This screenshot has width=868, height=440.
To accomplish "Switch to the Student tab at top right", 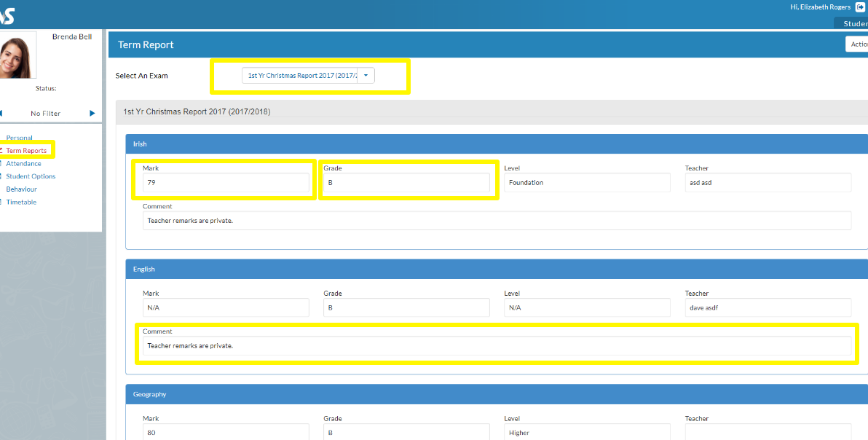I will pyautogui.click(x=851, y=23).
